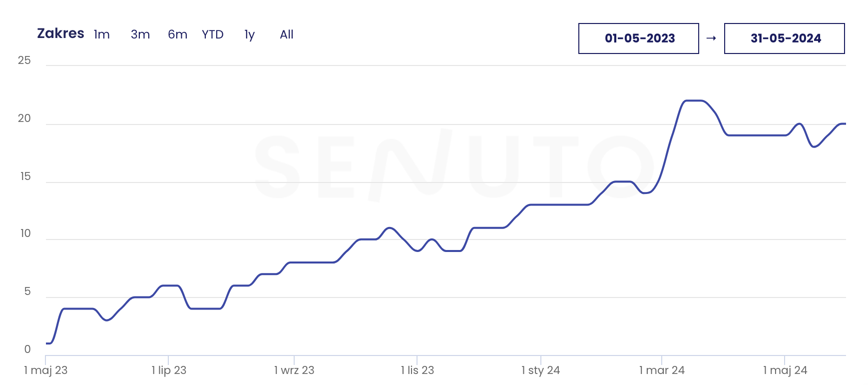868x385 pixels.
Task: Show the All time range
Action: click(x=287, y=34)
